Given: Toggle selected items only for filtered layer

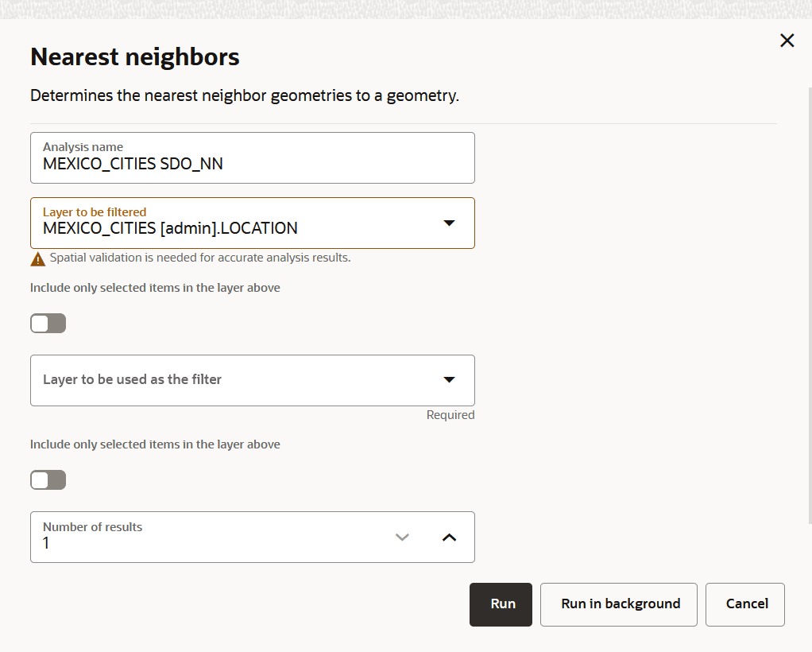Looking at the screenshot, I should pyautogui.click(x=48, y=324).
